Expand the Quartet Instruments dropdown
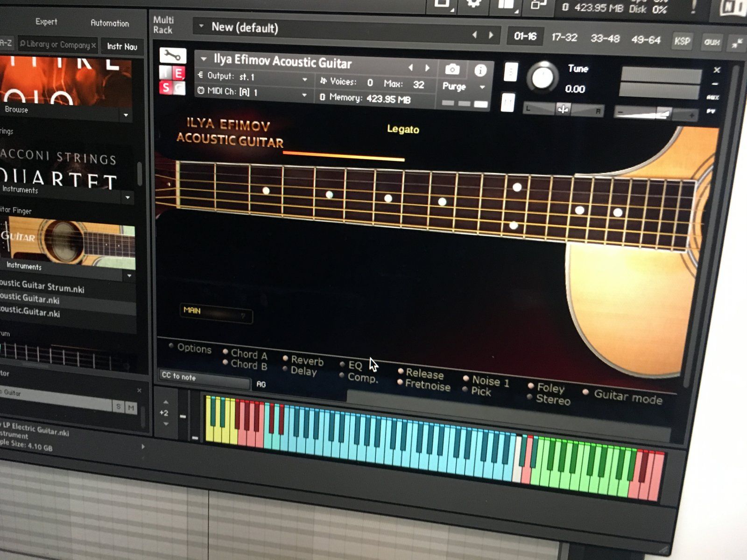 [127, 198]
